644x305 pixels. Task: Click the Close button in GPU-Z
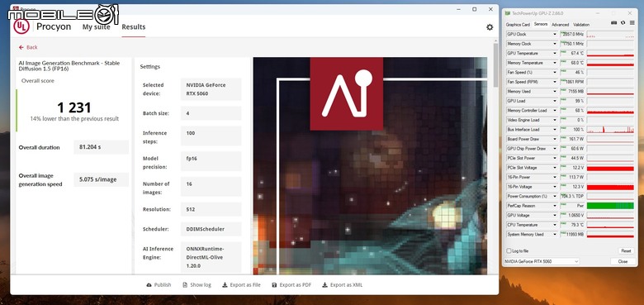click(x=623, y=261)
